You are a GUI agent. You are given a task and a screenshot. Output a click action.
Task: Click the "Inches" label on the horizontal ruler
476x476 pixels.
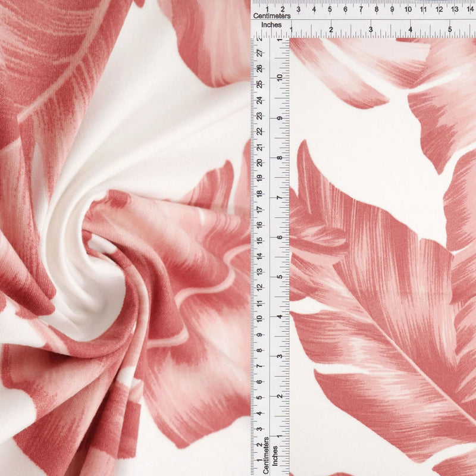click(271, 25)
